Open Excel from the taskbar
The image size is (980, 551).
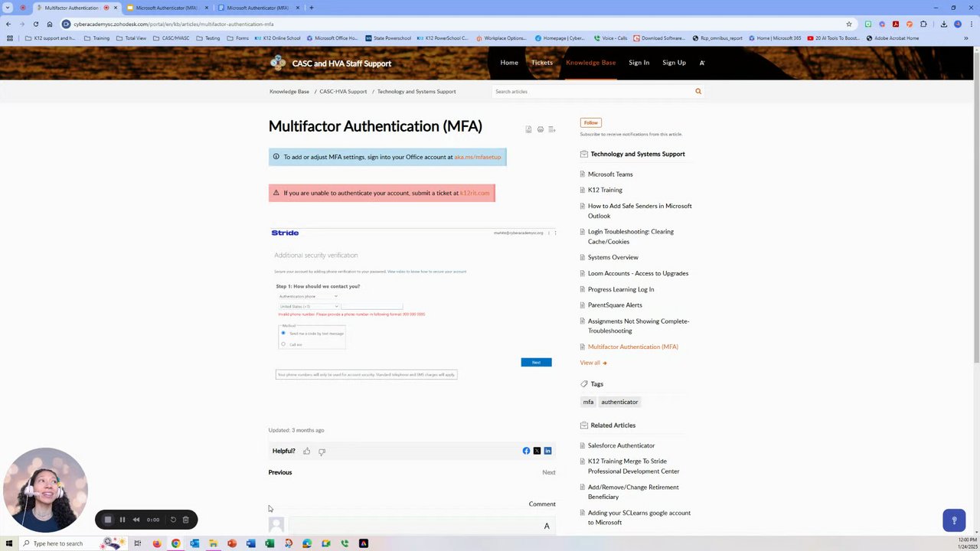pyautogui.click(x=269, y=543)
